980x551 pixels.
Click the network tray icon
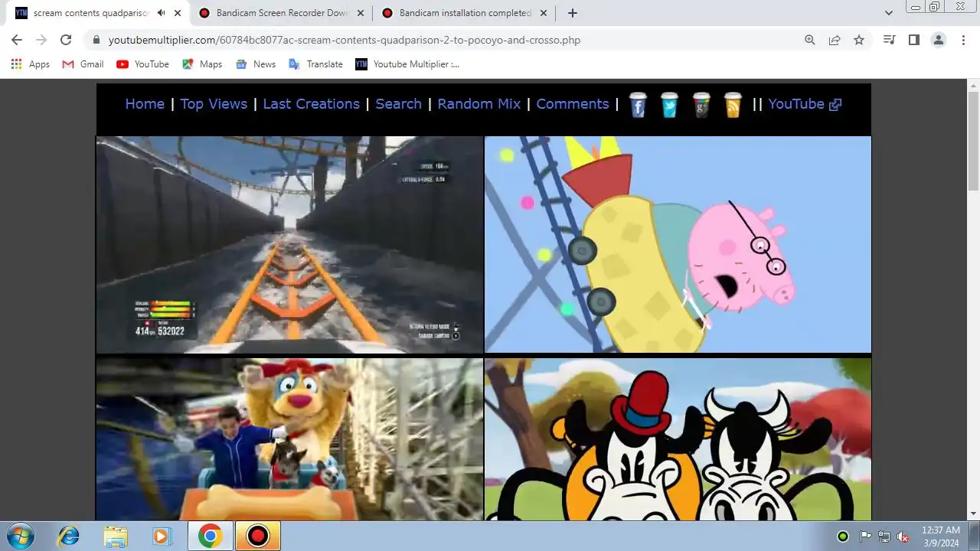tap(884, 536)
